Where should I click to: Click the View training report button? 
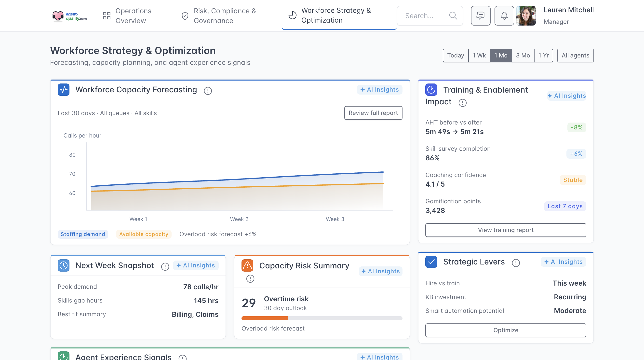click(506, 230)
